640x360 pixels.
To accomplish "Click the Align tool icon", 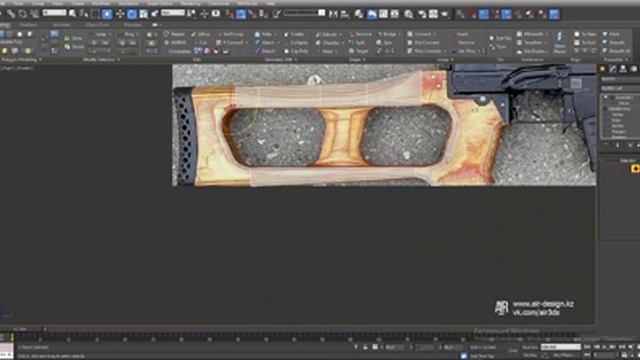I will pyautogui.click(x=345, y=14).
